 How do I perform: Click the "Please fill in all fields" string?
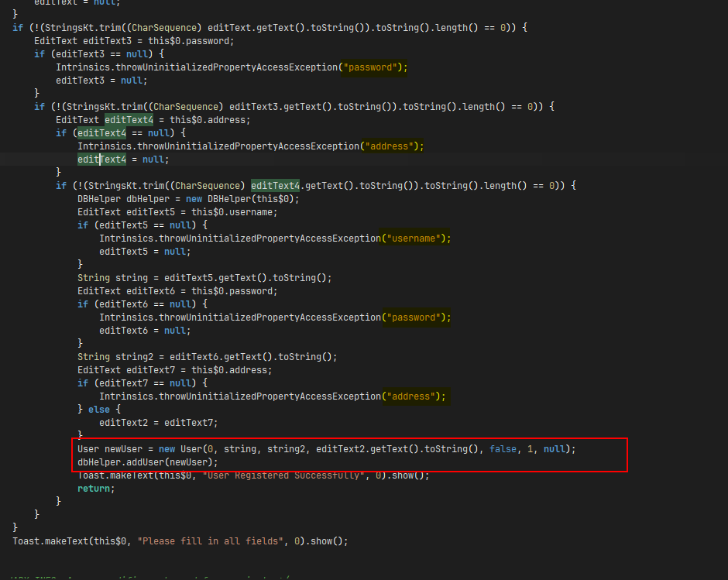click(x=211, y=541)
